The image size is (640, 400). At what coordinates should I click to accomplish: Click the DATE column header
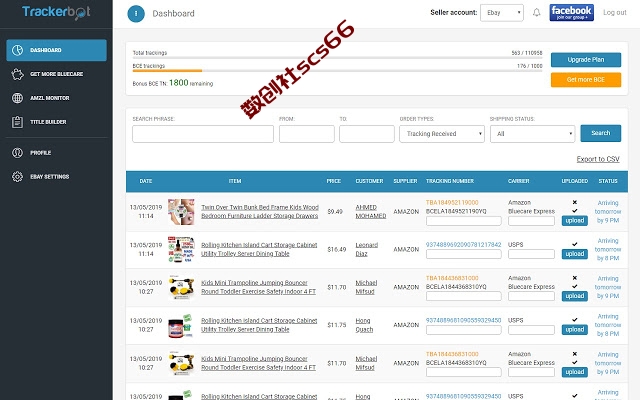146,181
